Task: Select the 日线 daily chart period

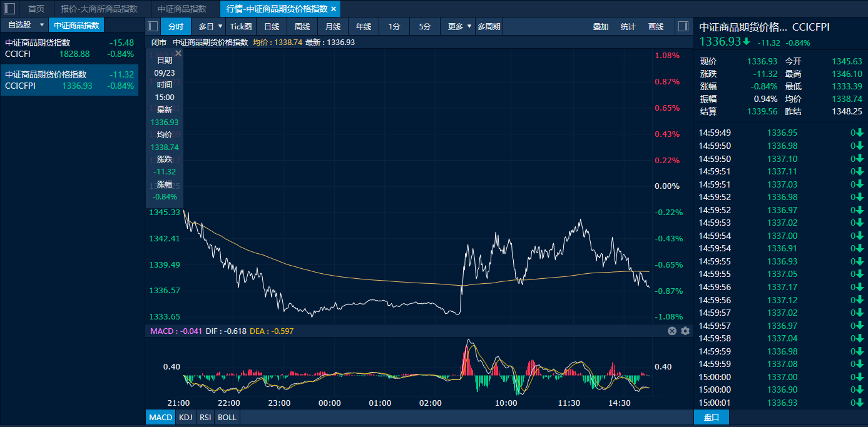Action: [x=272, y=26]
